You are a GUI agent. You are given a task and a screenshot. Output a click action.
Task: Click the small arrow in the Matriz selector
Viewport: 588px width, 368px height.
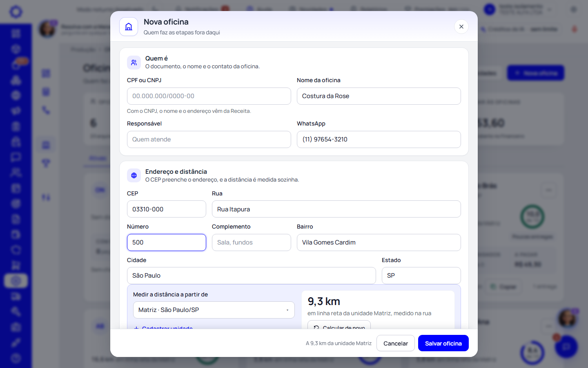tap(287, 310)
